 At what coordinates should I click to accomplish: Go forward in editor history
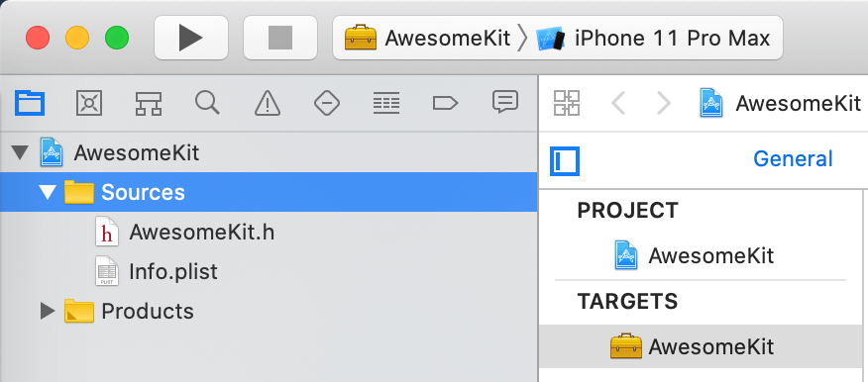coord(663,103)
